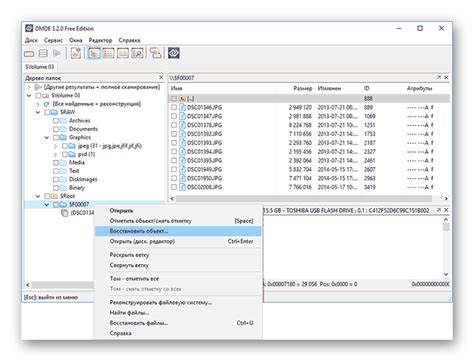This screenshot has width=474, height=361.
Task: Click the linked boxes cluster toolbar icon
Action: [x=155, y=53]
